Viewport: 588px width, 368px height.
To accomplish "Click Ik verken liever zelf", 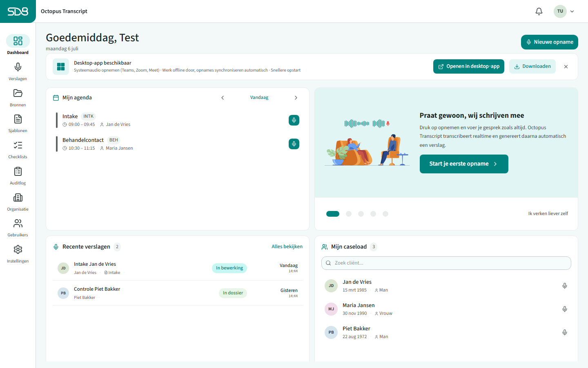I will click(x=548, y=213).
